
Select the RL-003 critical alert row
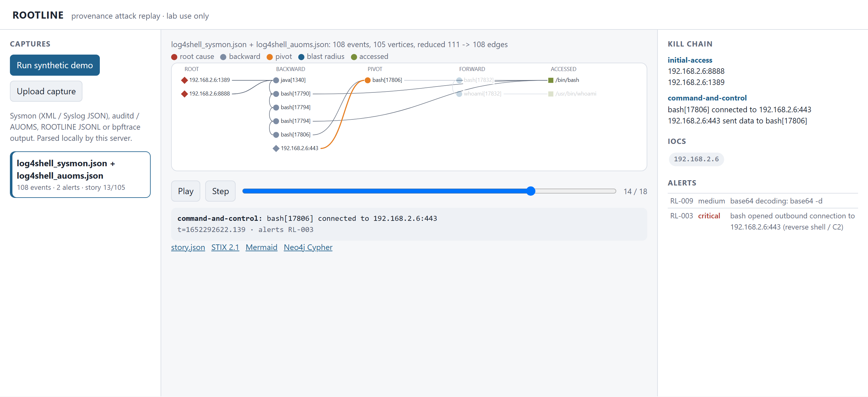763,221
